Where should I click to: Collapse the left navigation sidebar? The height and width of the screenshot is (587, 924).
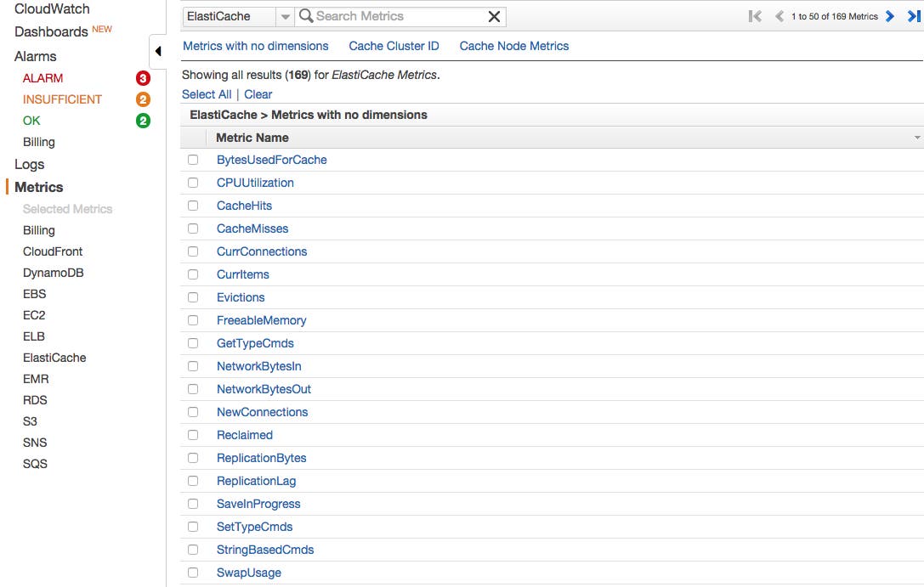point(156,51)
